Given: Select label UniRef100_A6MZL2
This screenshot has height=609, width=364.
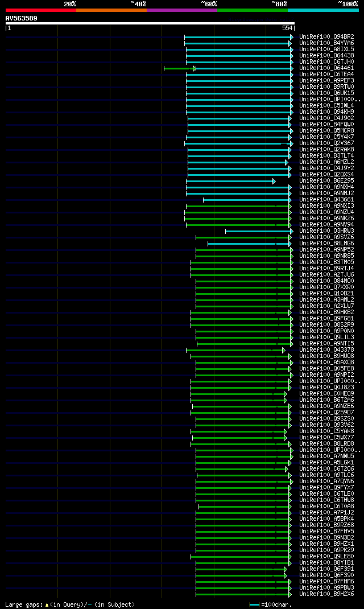Looking at the screenshot, I should click(x=326, y=162).
